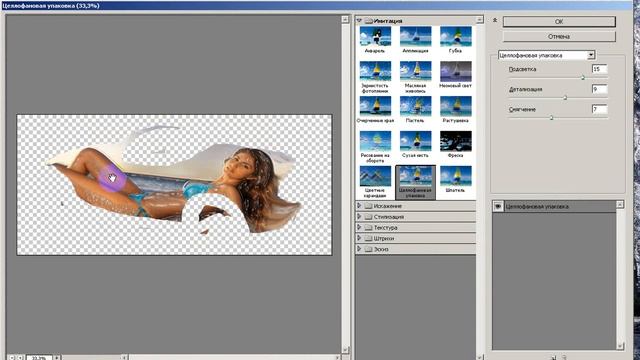The width and height of the screenshot is (640, 360).
Task: Click the preview scrollbar up arrow
Action: coord(345,19)
